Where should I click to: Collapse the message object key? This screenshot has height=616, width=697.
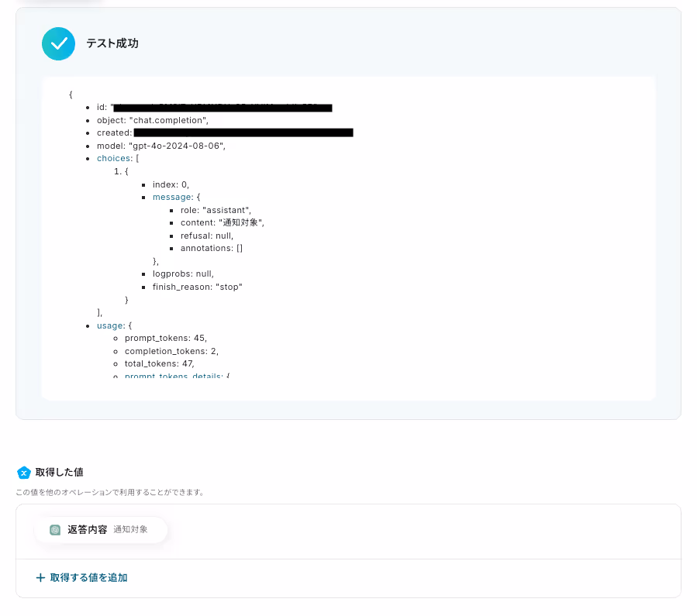click(x=173, y=197)
